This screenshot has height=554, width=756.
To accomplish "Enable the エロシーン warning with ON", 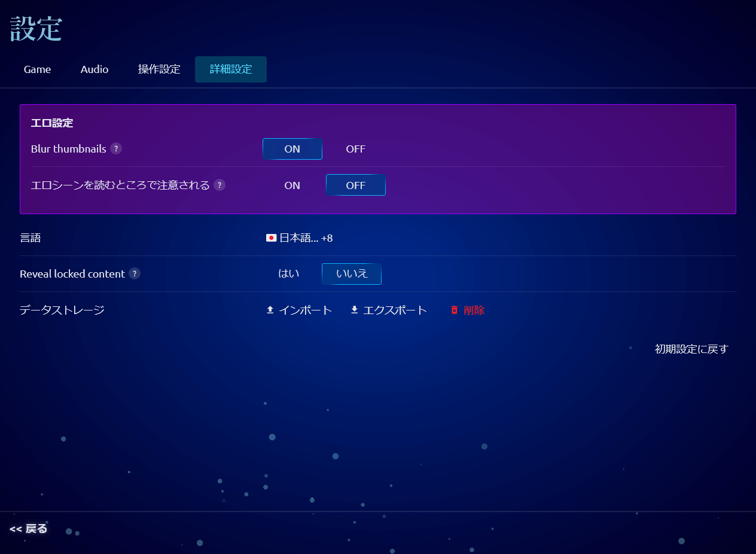I will tap(292, 185).
